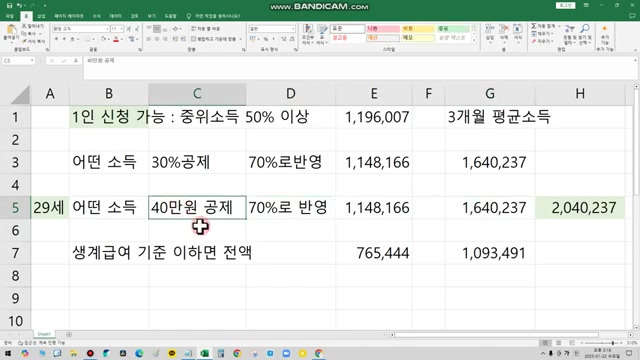
Task: Click the Comments speech bubble icon
Action: coord(632,16)
